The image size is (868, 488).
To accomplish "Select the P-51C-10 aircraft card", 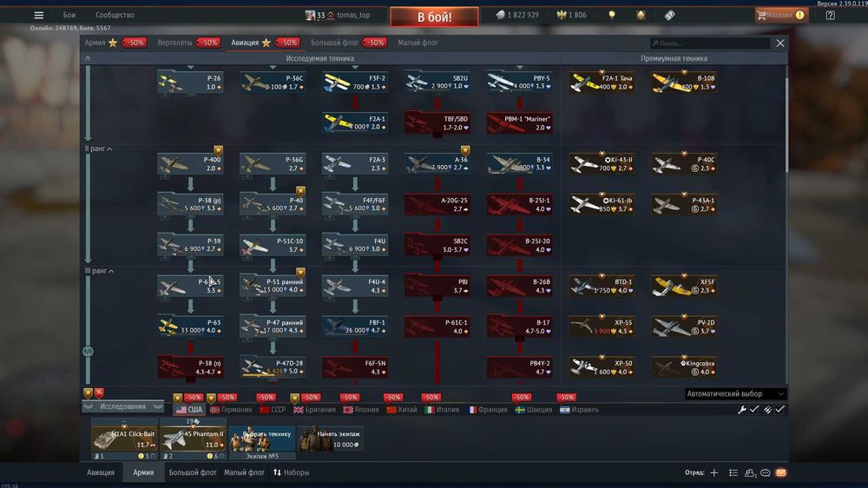I will tap(273, 245).
